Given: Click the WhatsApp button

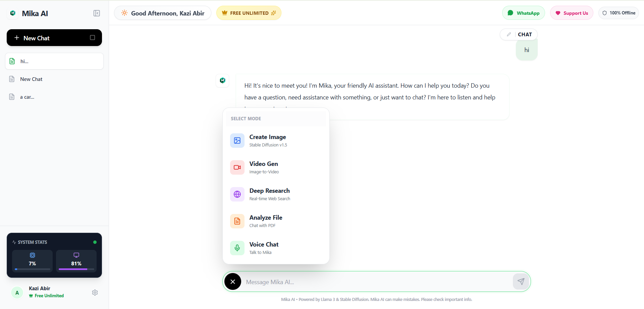Looking at the screenshot, I should click(523, 13).
